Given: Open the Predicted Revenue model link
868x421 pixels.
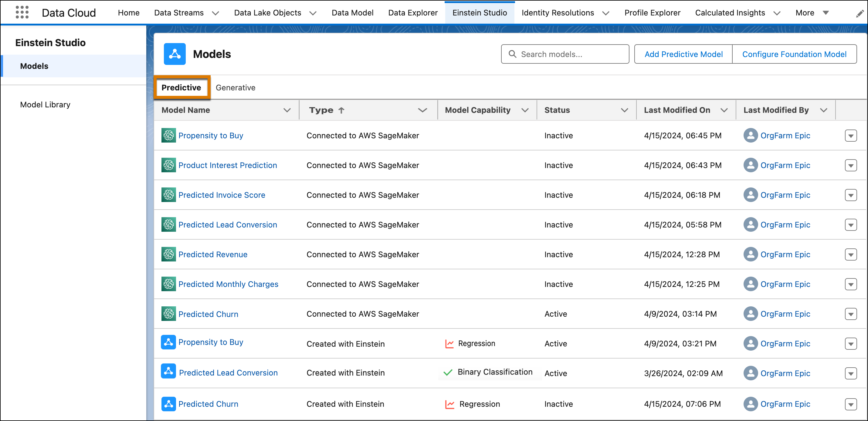Looking at the screenshot, I should 213,254.
